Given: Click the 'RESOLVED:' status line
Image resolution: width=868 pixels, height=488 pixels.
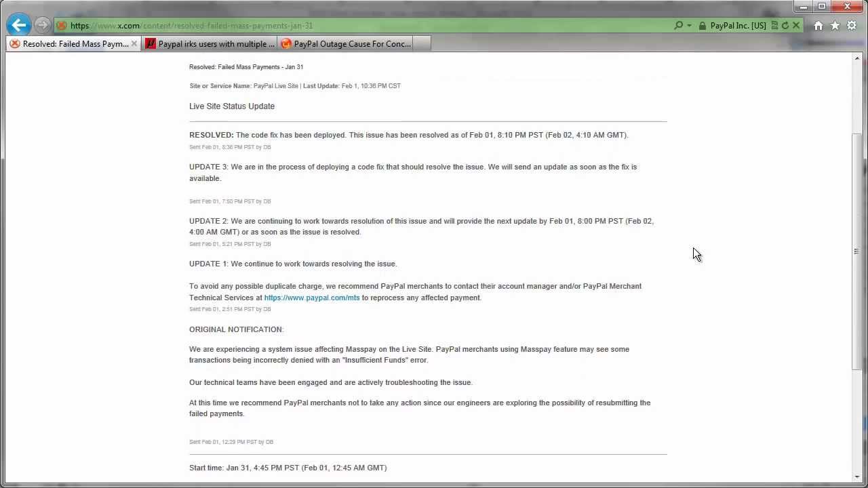Looking at the screenshot, I should (x=409, y=135).
